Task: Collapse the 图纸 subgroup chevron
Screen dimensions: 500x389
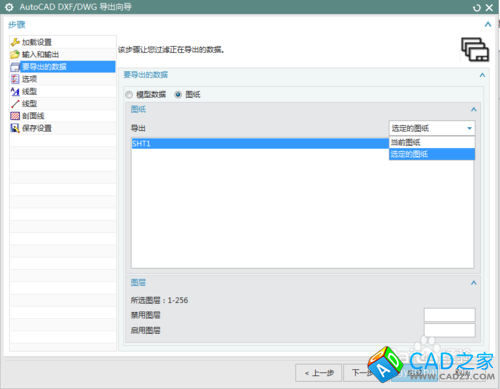Action: click(x=474, y=109)
